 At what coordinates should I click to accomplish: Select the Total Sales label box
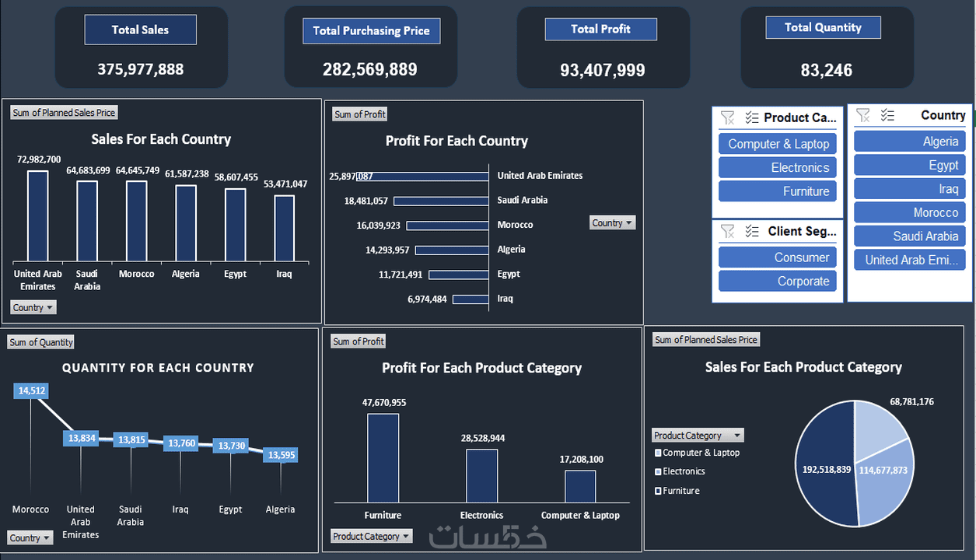(140, 30)
